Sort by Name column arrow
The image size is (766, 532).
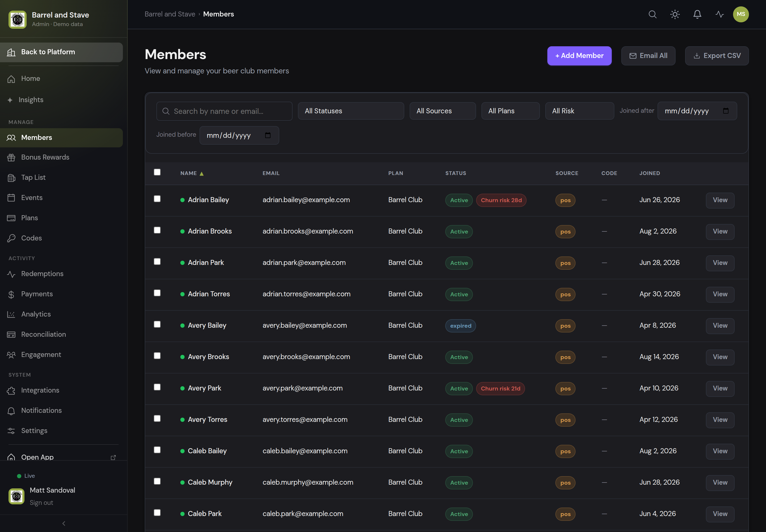point(201,174)
